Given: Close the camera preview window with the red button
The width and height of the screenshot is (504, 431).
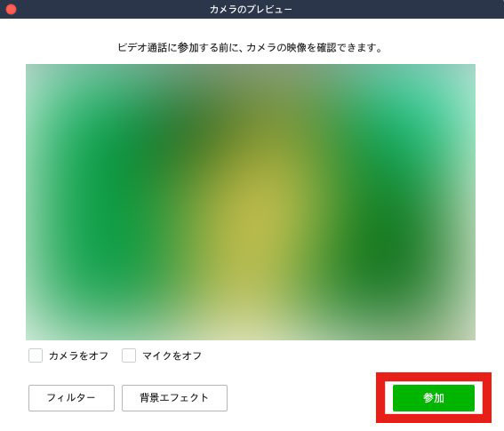Looking at the screenshot, I should pos(12,9).
